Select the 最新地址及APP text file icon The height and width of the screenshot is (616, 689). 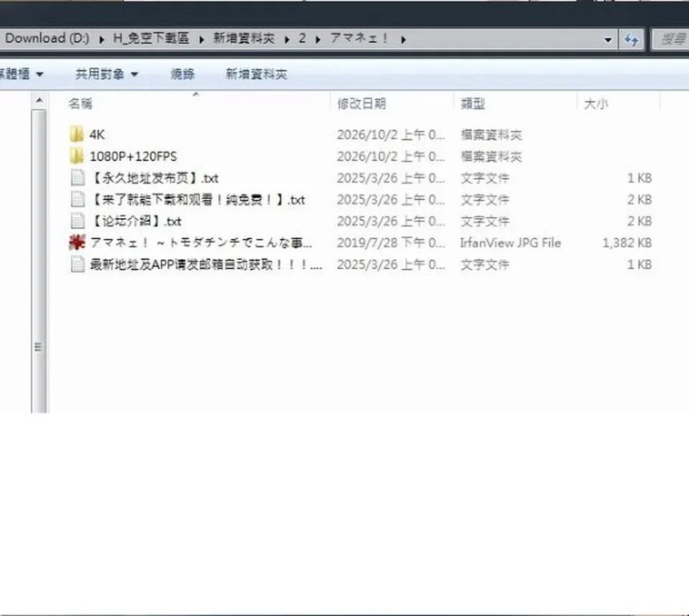[78, 263]
